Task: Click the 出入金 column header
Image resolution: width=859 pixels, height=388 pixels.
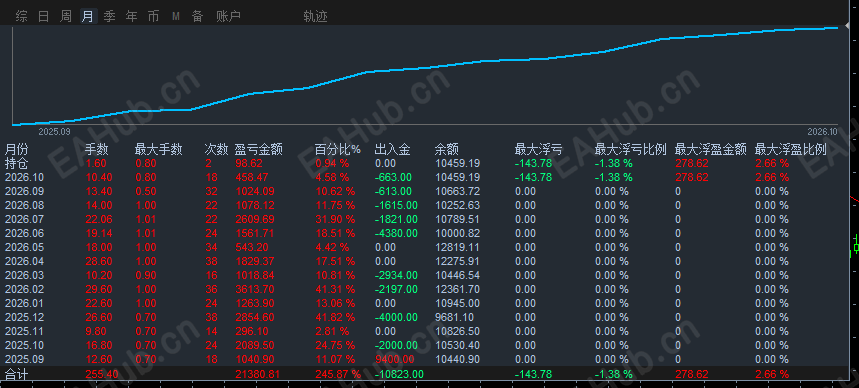Action: 392,149
